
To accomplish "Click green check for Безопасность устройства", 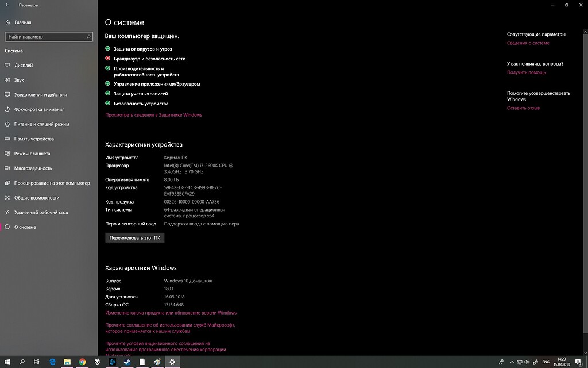I will coord(107,103).
